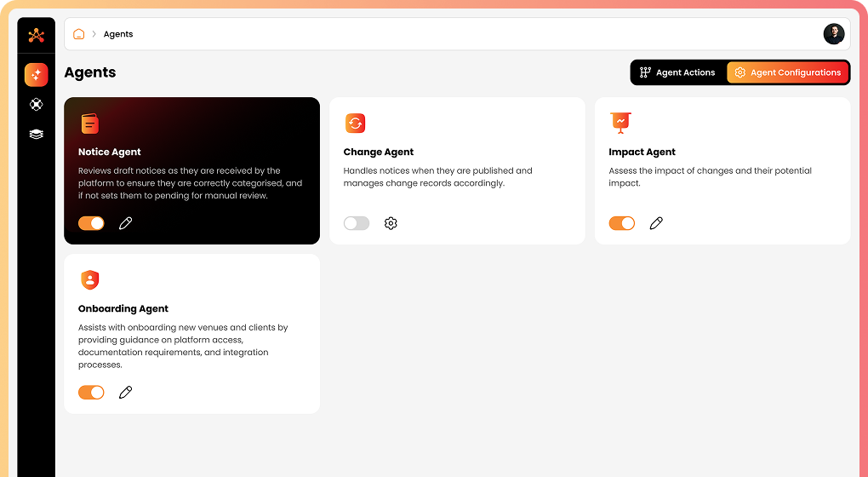Image resolution: width=868 pixels, height=477 pixels.
Task: Open the sparkle Agents sidebar icon
Action: pyautogui.click(x=36, y=75)
